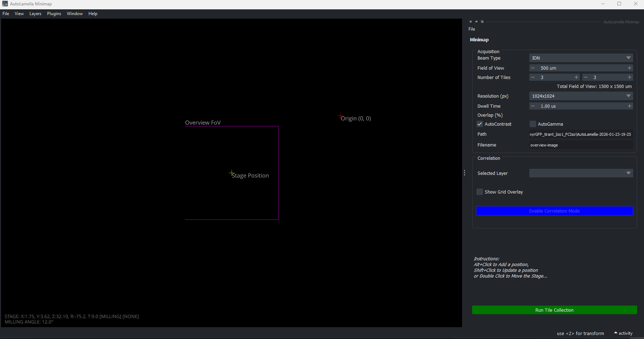644x339 pixels.
Task: Increase Field of View with plus
Action: (x=629, y=68)
